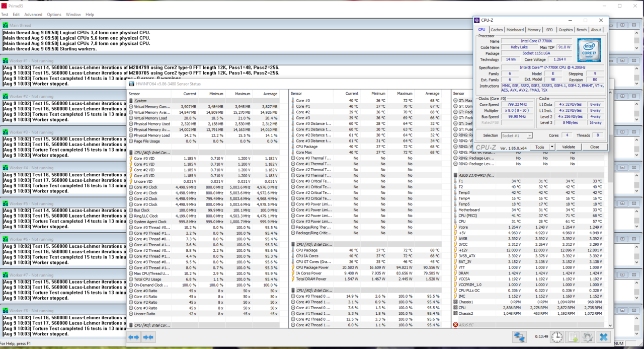Click the Prime95 app icon in title bar

pos(5,6)
